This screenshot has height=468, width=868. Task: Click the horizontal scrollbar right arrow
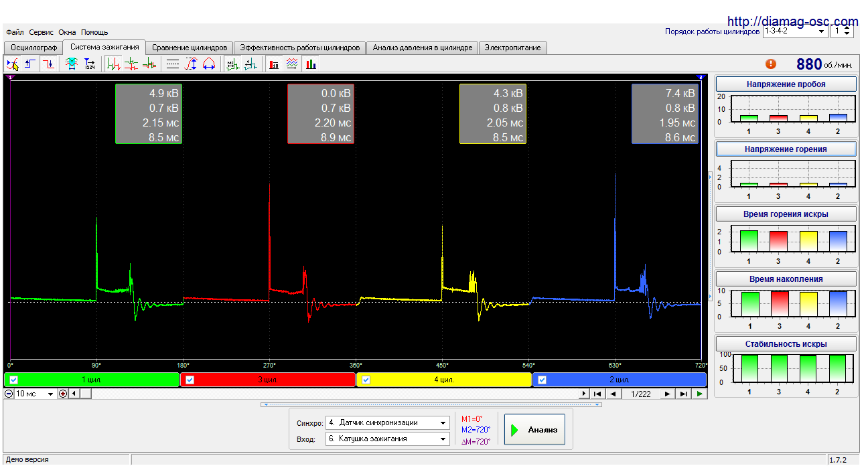pos(584,394)
